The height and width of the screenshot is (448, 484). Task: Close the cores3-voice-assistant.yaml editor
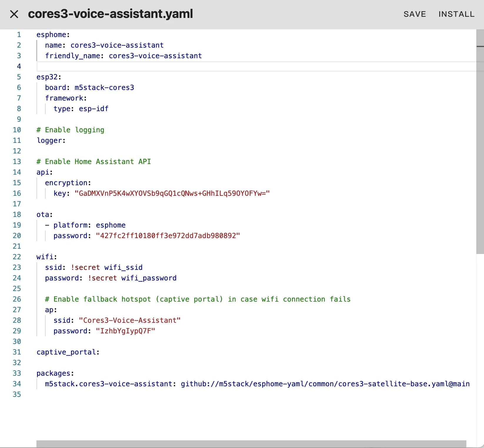pos(14,14)
